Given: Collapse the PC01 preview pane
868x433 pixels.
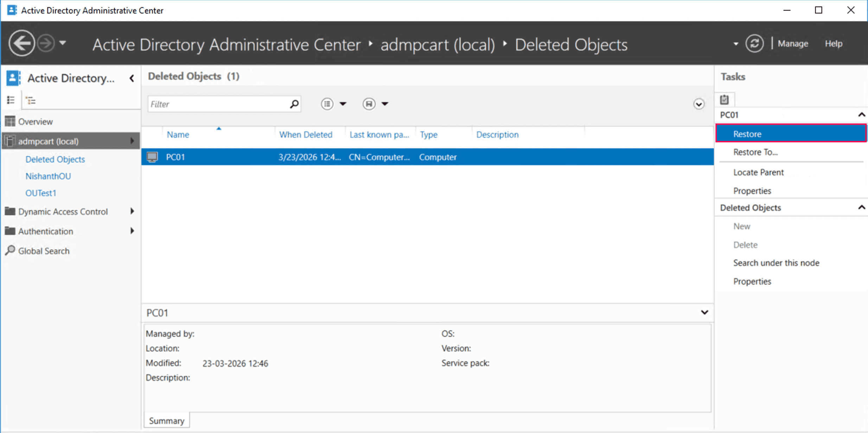Looking at the screenshot, I should click(x=704, y=312).
